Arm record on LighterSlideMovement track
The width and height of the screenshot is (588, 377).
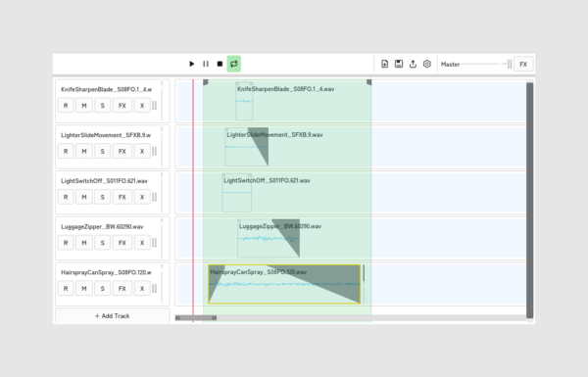(x=66, y=151)
